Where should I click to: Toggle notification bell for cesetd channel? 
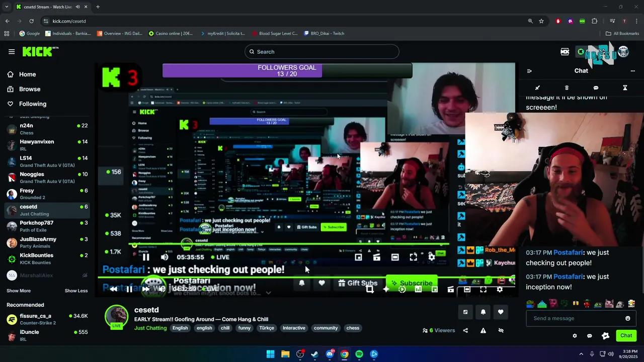pyautogui.click(x=483, y=312)
